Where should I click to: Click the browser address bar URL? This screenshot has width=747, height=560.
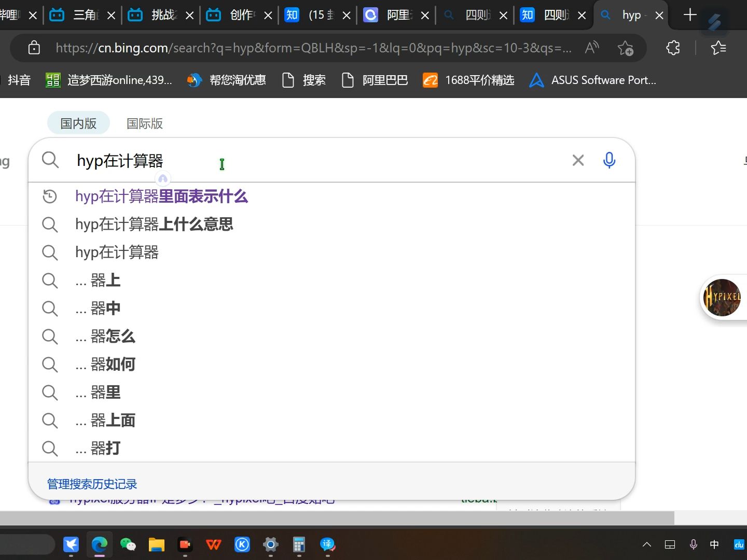point(313,48)
